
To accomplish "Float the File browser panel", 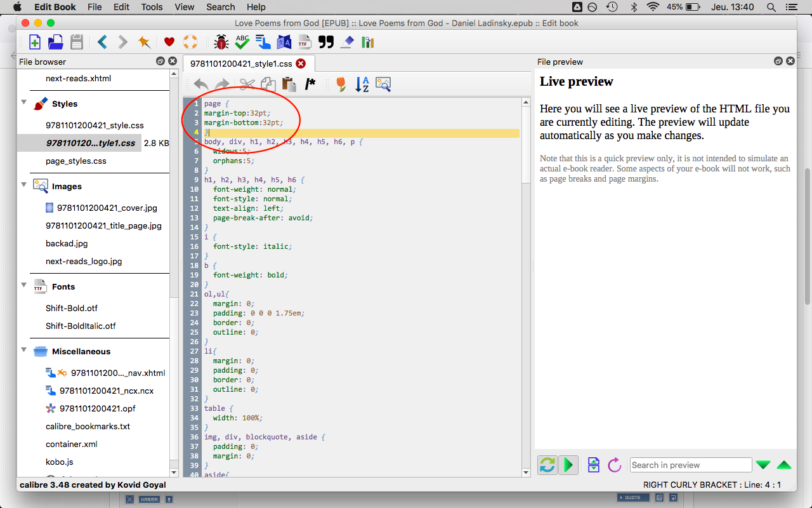I will [x=160, y=62].
